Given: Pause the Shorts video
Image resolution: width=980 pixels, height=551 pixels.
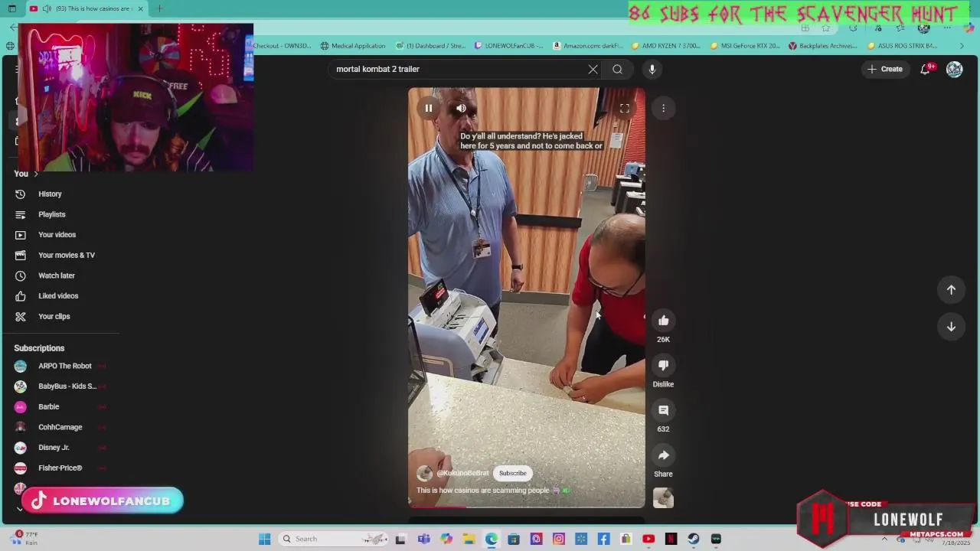Looking at the screenshot, I should point(429,109).
